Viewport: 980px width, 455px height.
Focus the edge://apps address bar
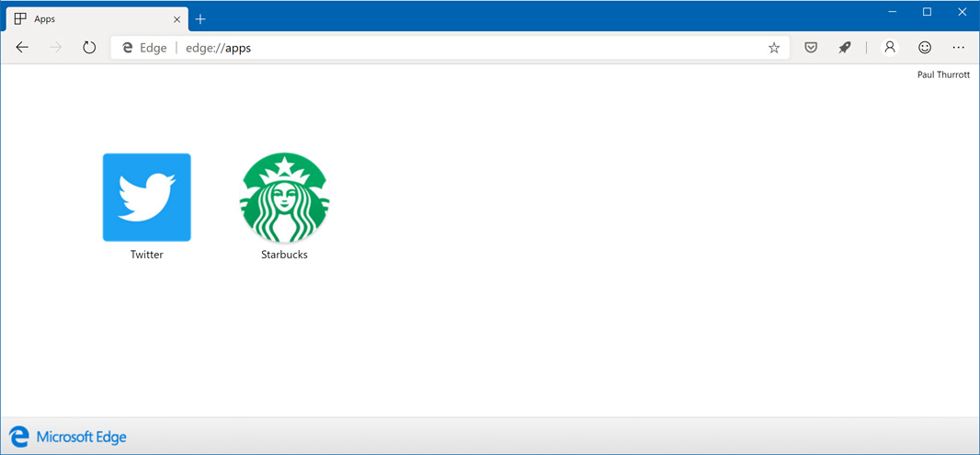[450, 48]
